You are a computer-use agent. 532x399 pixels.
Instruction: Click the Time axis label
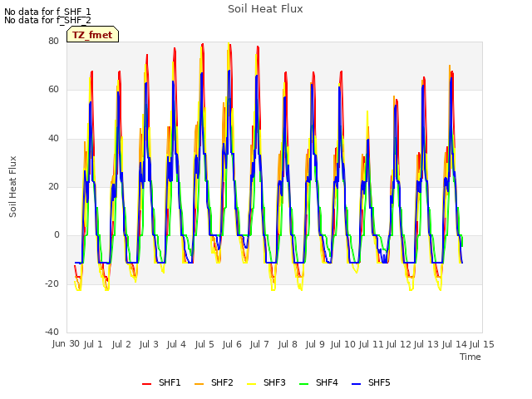[x=470, y=357]
